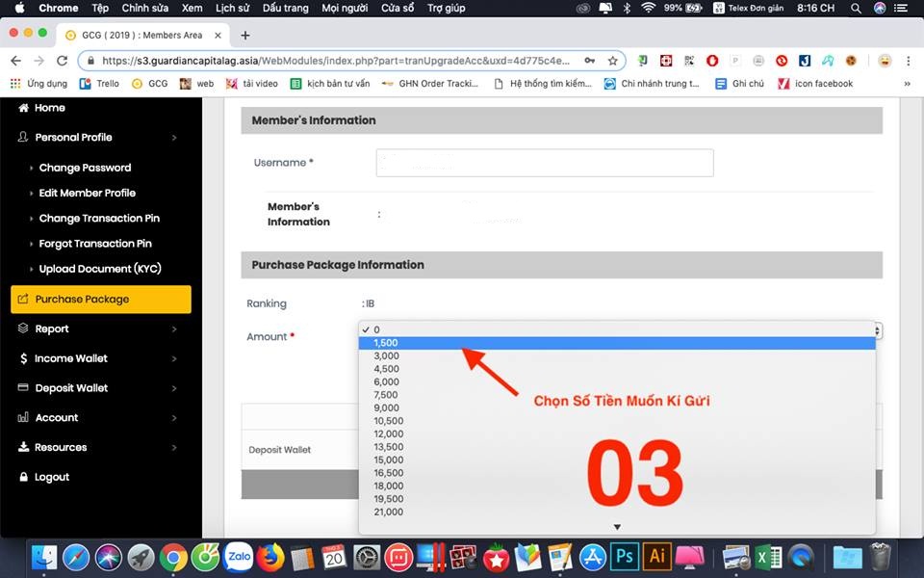Expand the Income Wallet menu

pos(96,358)
